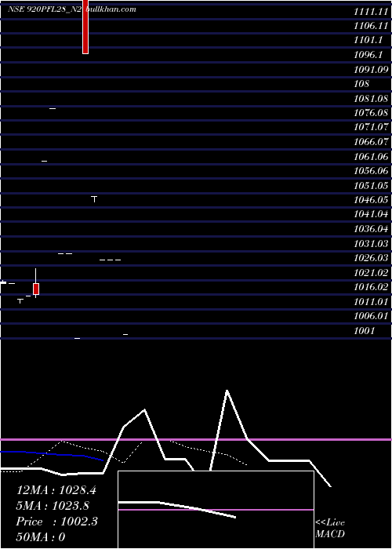Select the 1021.02 price axis label
This screenshot has height=549, width=392.
(x=371, y=273)
